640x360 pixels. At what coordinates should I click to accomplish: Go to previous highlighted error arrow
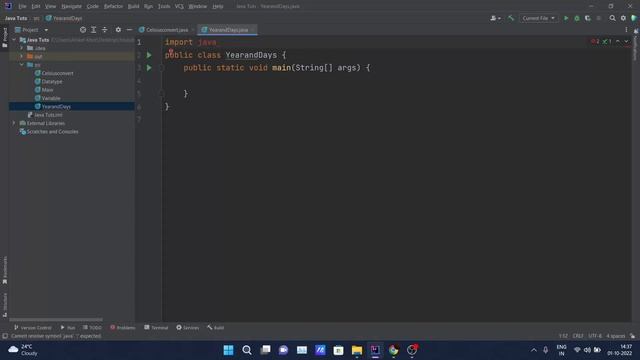click(x=618, y=42)
